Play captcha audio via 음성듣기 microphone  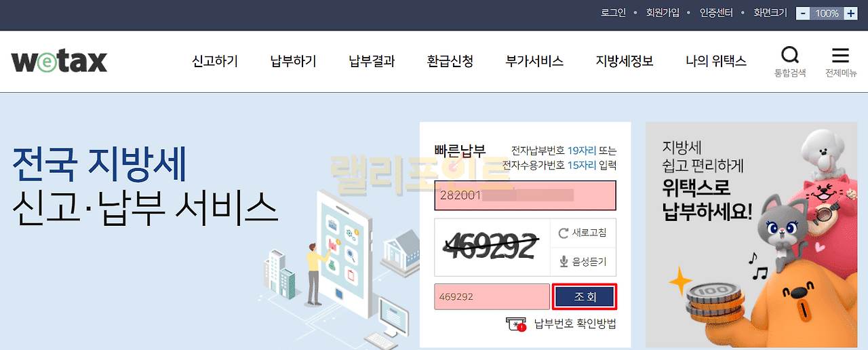click(x=563, y=261)
